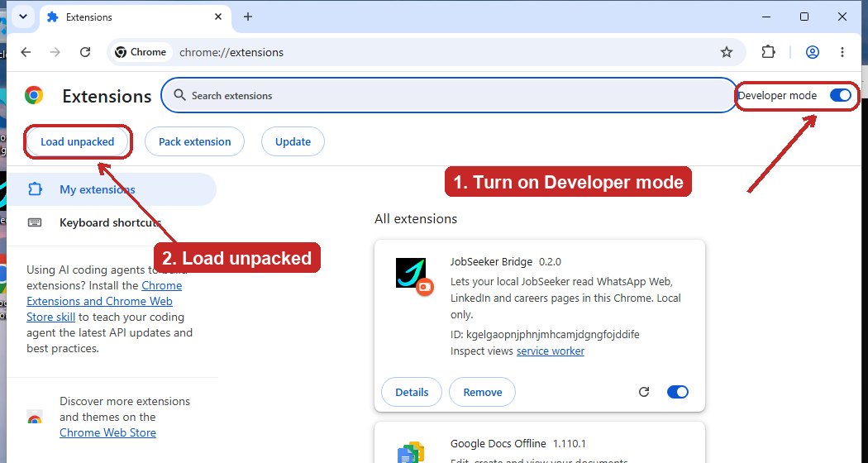This screenshot has width=868, height=463.
Task: Click the keyboard icon beside Keyboard shortcuts
Action: click(x=35, y=222)
